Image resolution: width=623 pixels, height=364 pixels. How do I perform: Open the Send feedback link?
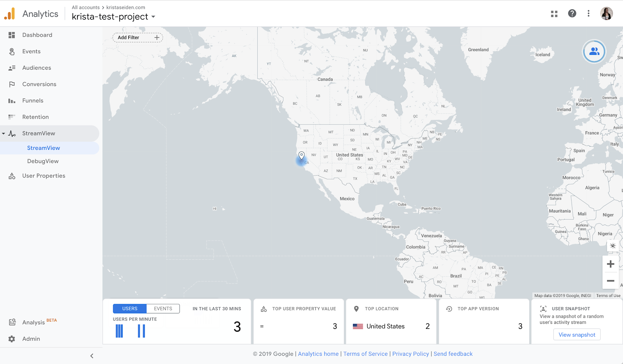(x=453, y=354)
